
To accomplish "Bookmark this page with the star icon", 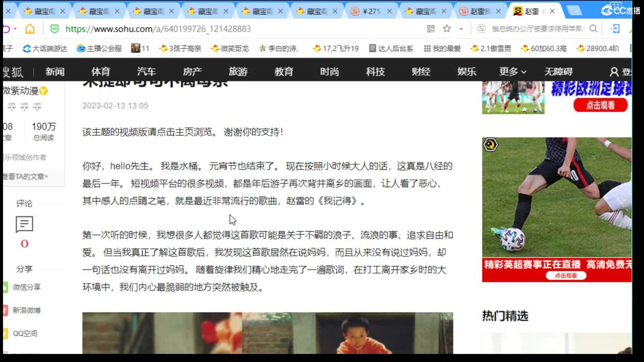I will (x=447, y=29).
